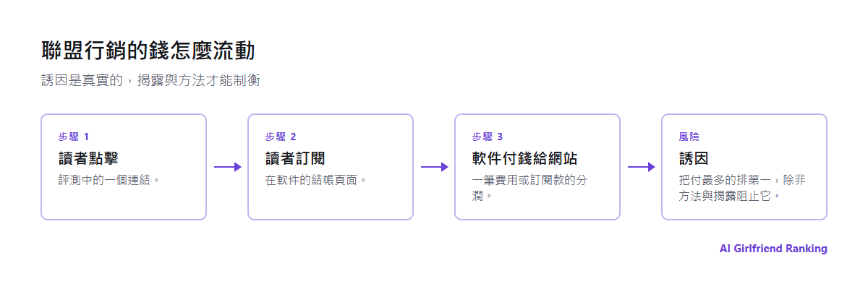
Task: Click the subtitle 誘因是真實的,揭露與方法才能制衡
Action: pos(150,80)
